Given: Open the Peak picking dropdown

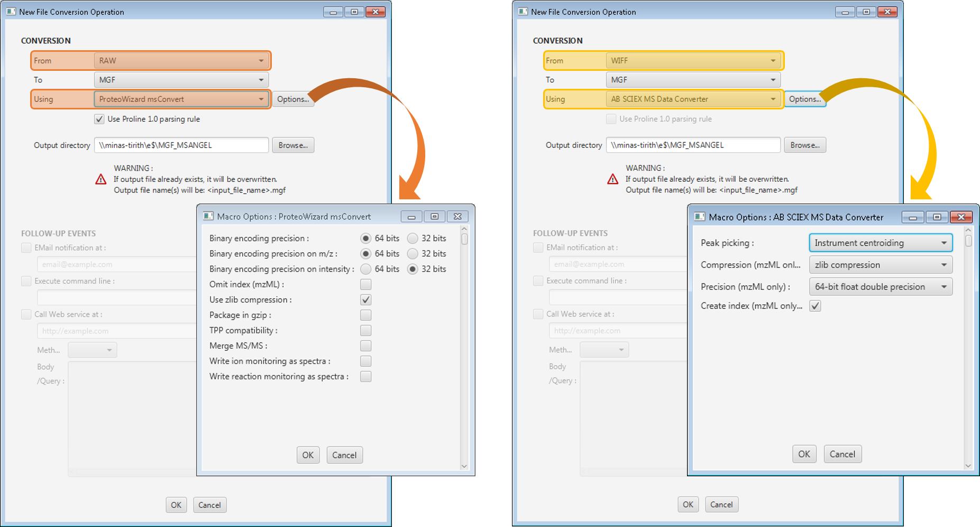Looking at the screenshot, I should point(880,243).
